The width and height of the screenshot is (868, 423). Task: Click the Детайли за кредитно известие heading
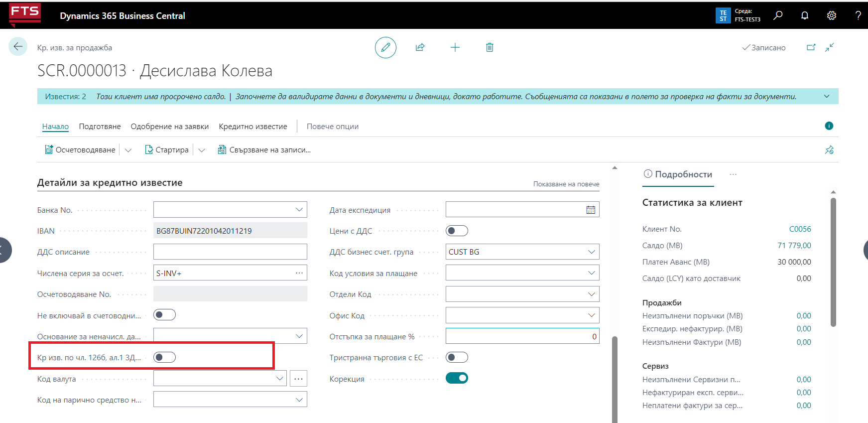[110, 183]
